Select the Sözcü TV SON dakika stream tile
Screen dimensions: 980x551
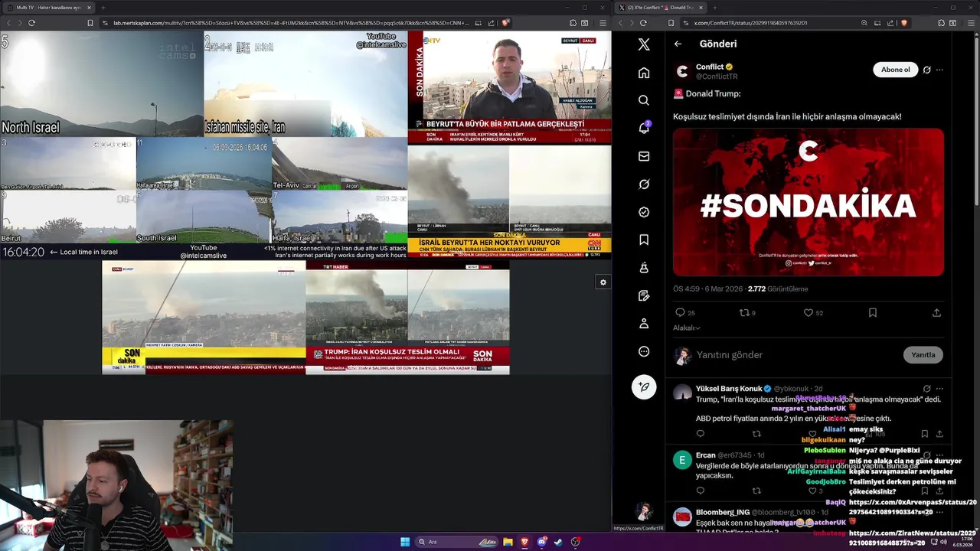204,318
